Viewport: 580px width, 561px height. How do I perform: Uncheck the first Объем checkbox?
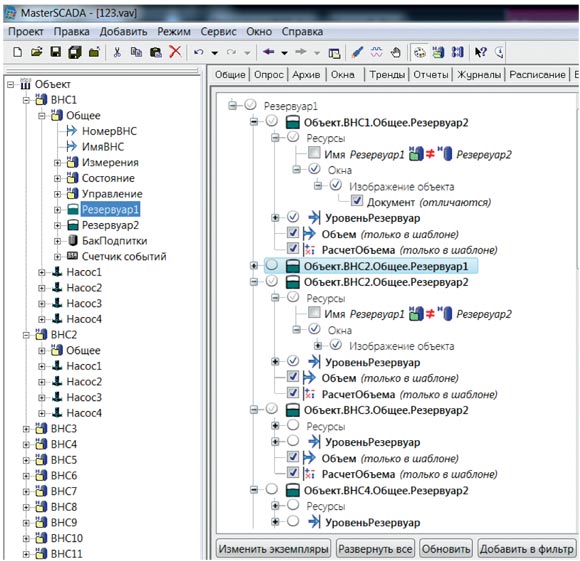293,233
